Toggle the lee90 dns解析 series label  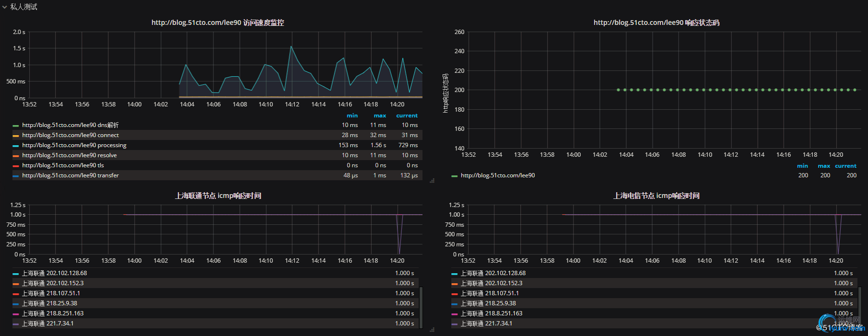[x=70, y=125]
